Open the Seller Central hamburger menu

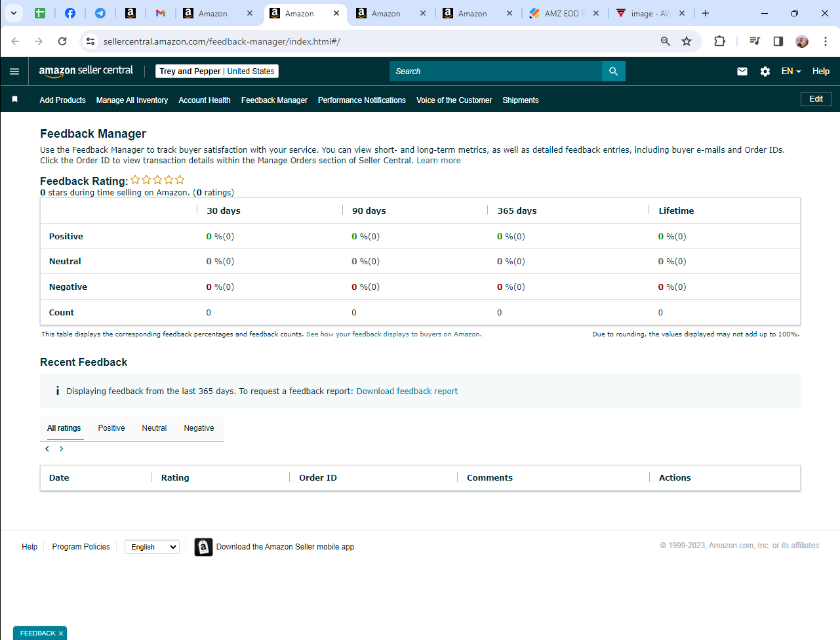[x=14, y=71]
